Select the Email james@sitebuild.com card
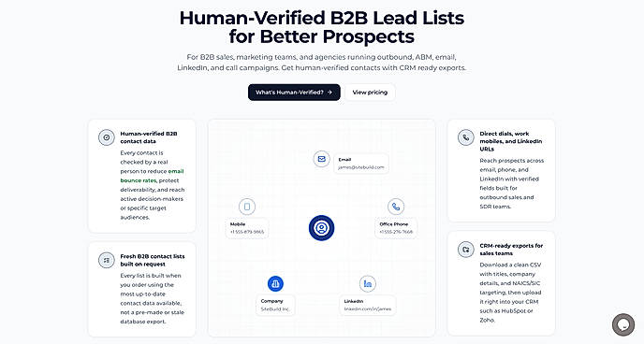This screenshot has height=344, width=644. point(361,164)
